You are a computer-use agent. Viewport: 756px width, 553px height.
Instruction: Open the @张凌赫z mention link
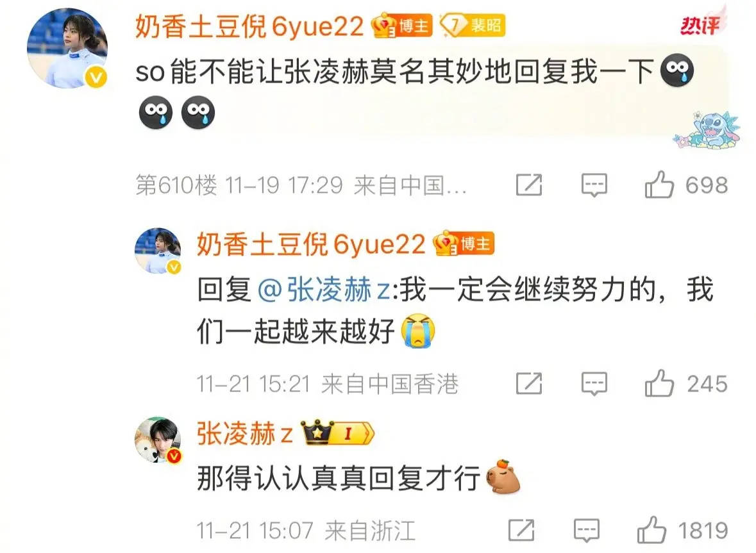(x=324, y=290)
